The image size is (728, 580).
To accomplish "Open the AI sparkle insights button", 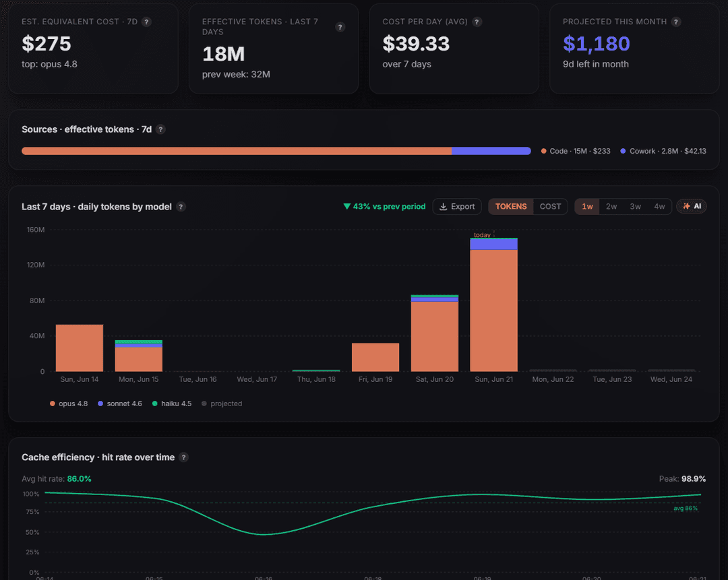I will (x=692, y=207).
